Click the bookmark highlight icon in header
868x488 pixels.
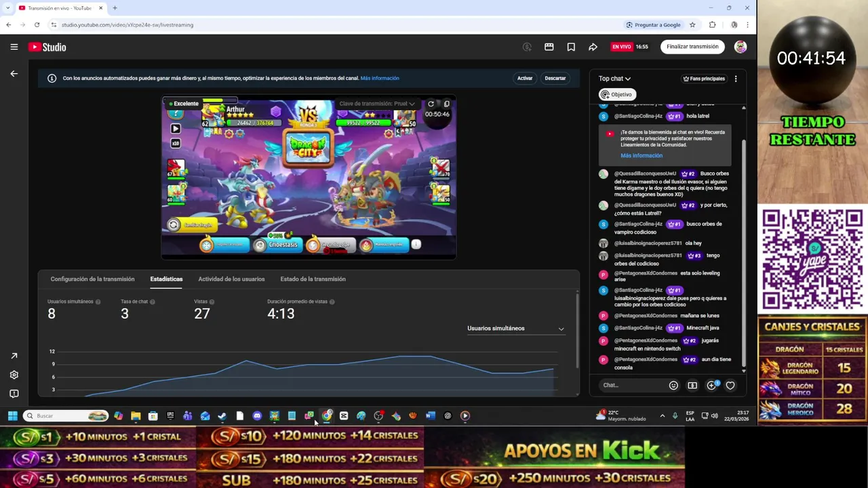[x=571, y=47]
